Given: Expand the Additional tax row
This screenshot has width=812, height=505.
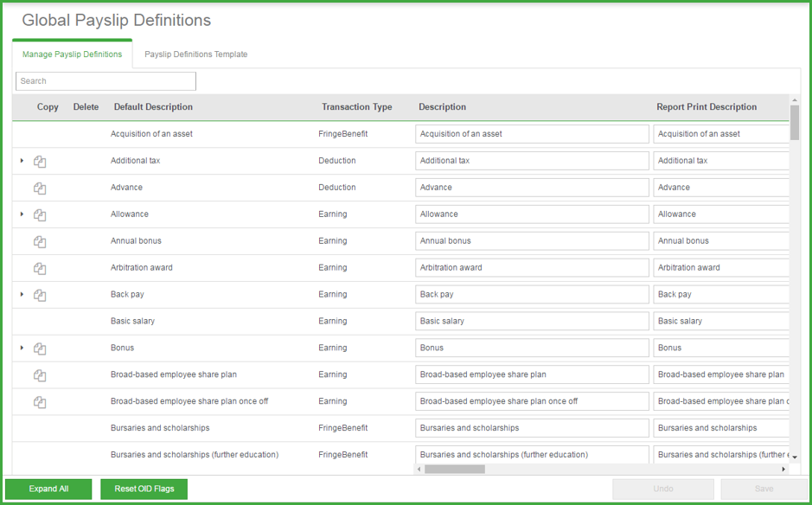Looking at the screenshot, I should pos(22,161).
